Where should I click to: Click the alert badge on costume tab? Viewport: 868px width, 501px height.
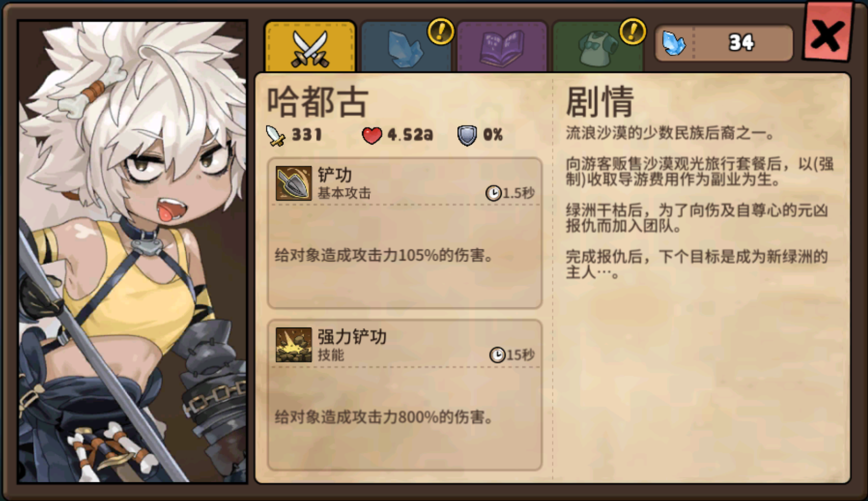(x=632, y=31)
